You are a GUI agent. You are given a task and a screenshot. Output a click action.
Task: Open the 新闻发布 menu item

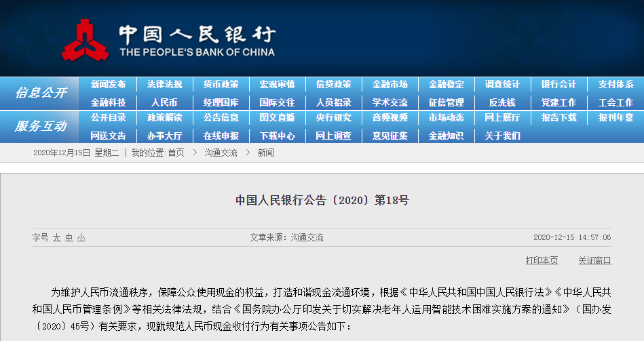click(108, 85)
